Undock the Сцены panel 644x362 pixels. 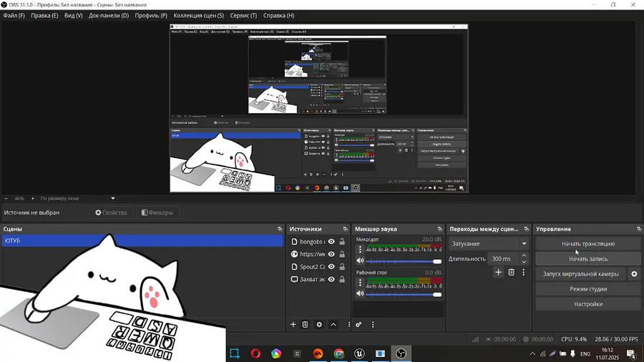[x=280, y=229]
